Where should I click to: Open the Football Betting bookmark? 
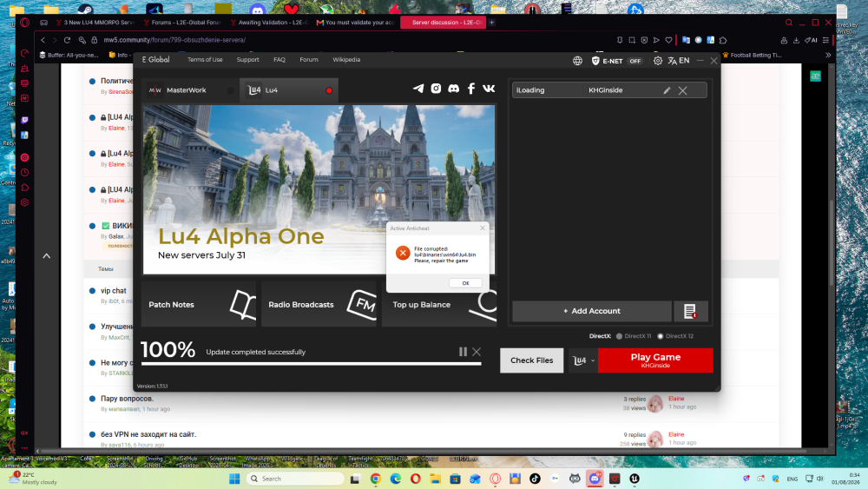(753, 55)
